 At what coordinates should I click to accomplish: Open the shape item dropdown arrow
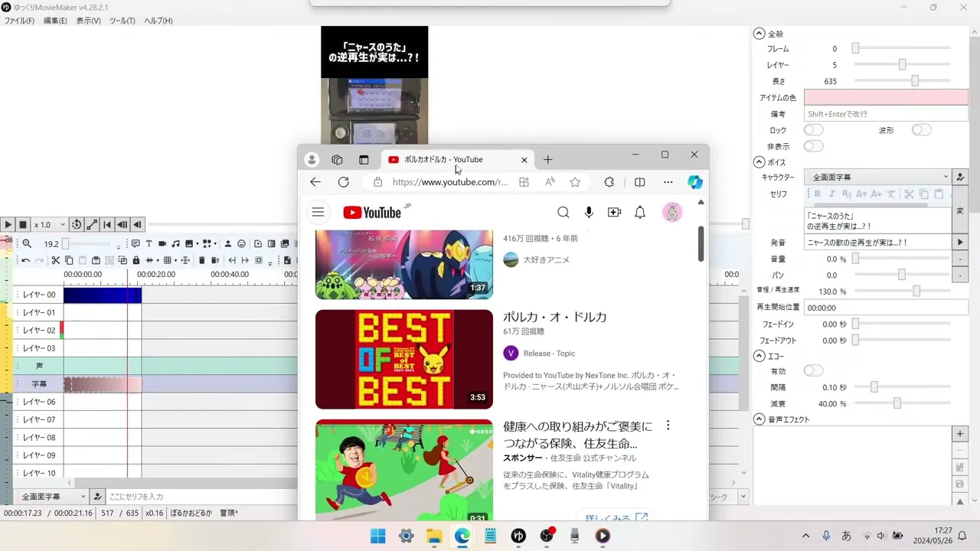215,243
